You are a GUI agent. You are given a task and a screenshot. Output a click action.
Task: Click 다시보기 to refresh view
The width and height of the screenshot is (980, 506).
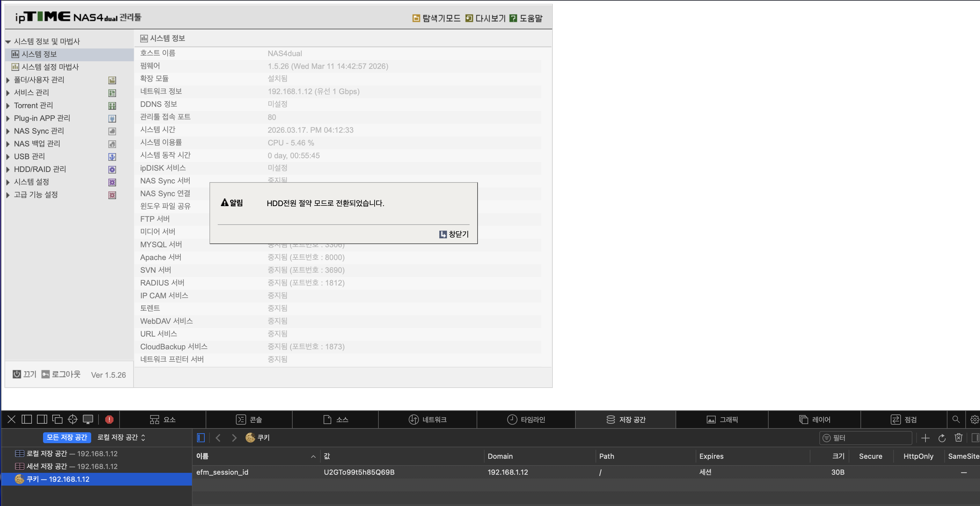click(486, 18)
